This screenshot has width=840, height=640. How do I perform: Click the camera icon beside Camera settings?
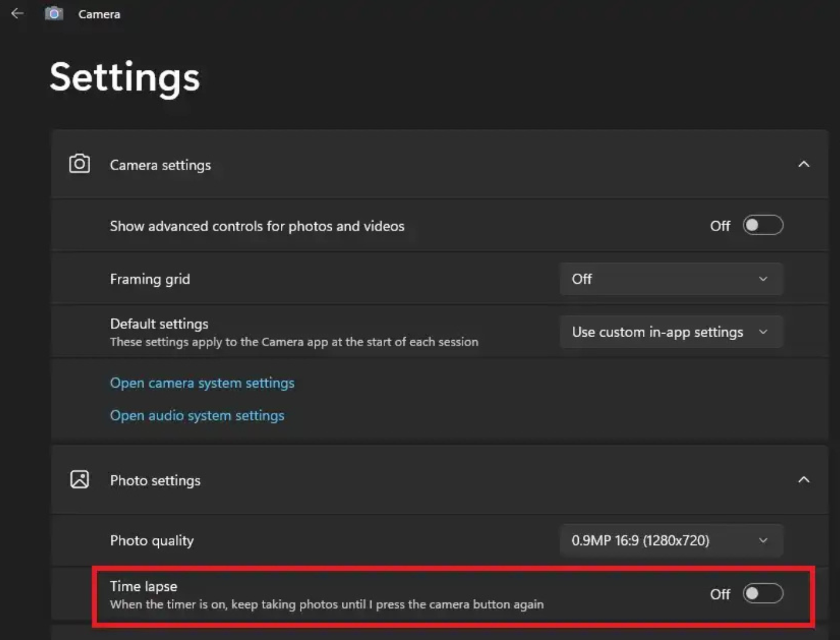coord(79,164)
